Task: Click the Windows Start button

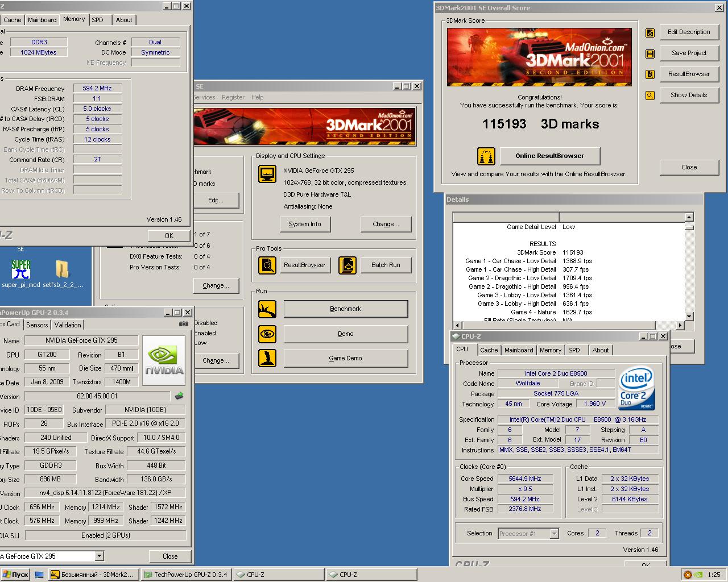Action: pyautogui.click(x=15, y=575)
